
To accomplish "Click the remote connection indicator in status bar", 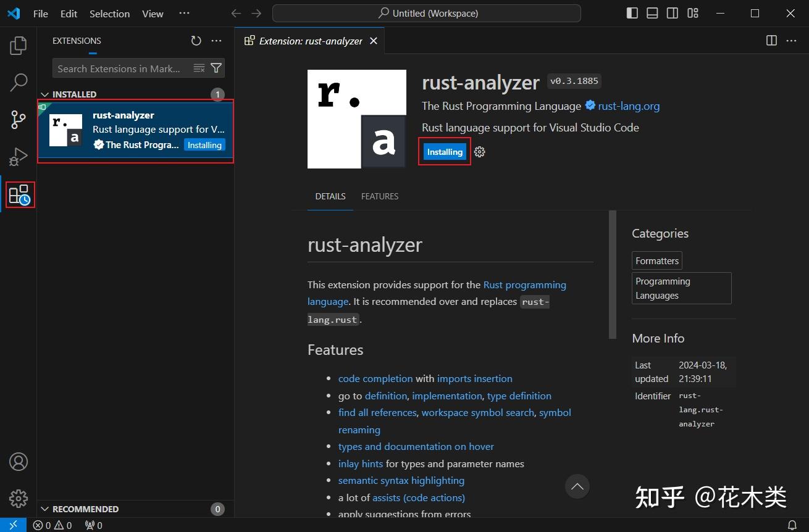I will (x=12, y=525).
